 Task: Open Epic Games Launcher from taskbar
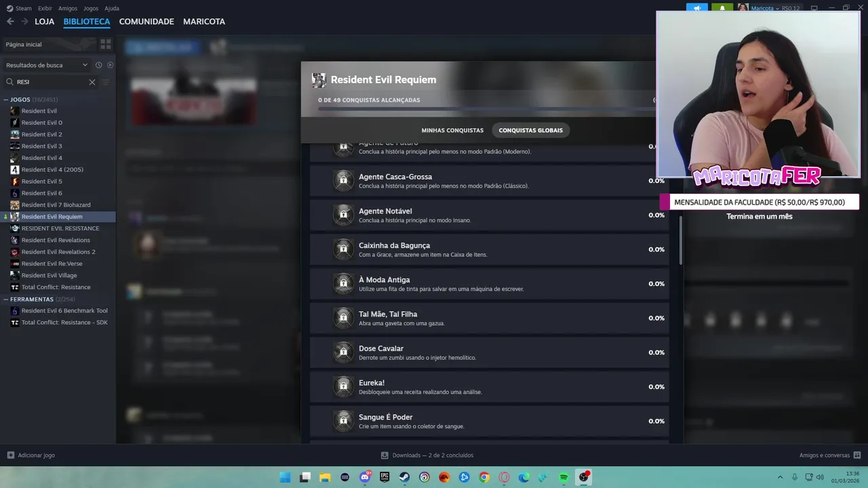tap(384, 477)
